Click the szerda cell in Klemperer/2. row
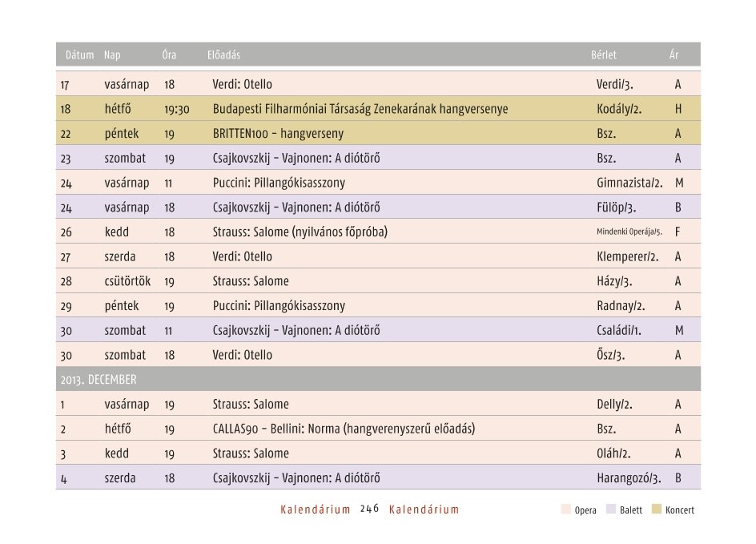Viewport: 756px width, 544px height. (119, 256)
